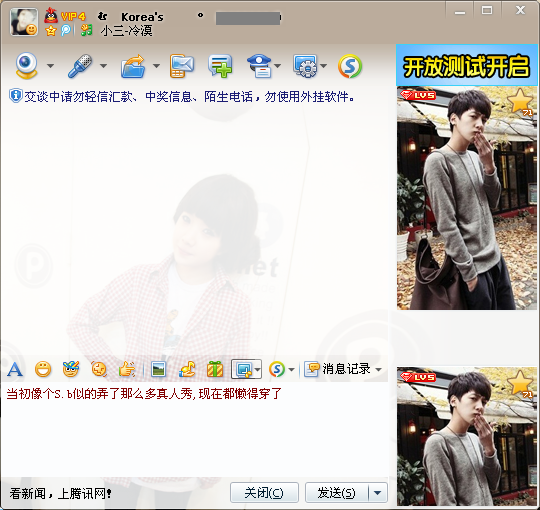Expand the video call dropdown arrow
This screenshot has width=540, height=510.
50,66
